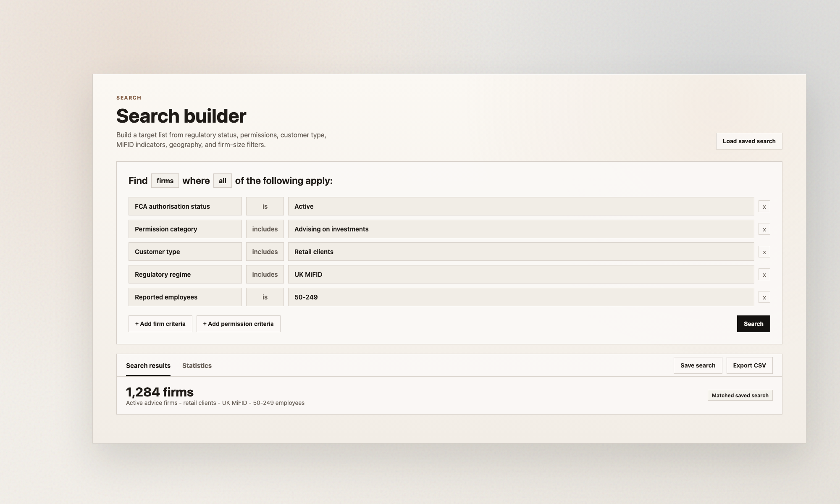Change the 'is' operator for Reported employees
Viewport: 840px width, 504px height.
pyautogui.click(x=265, y=297)
